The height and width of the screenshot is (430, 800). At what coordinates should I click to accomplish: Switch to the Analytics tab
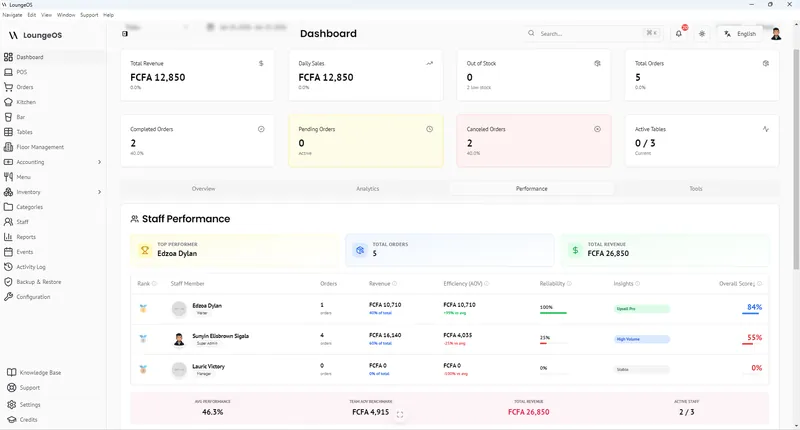367,189
